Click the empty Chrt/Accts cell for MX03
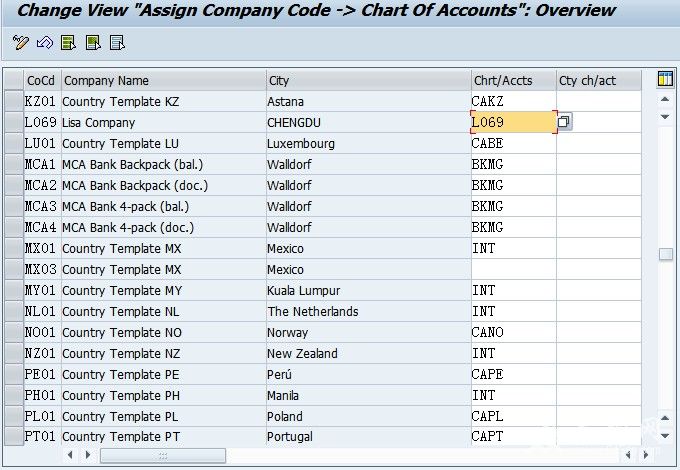Screen dimensions: 680x470 (513, 269)
